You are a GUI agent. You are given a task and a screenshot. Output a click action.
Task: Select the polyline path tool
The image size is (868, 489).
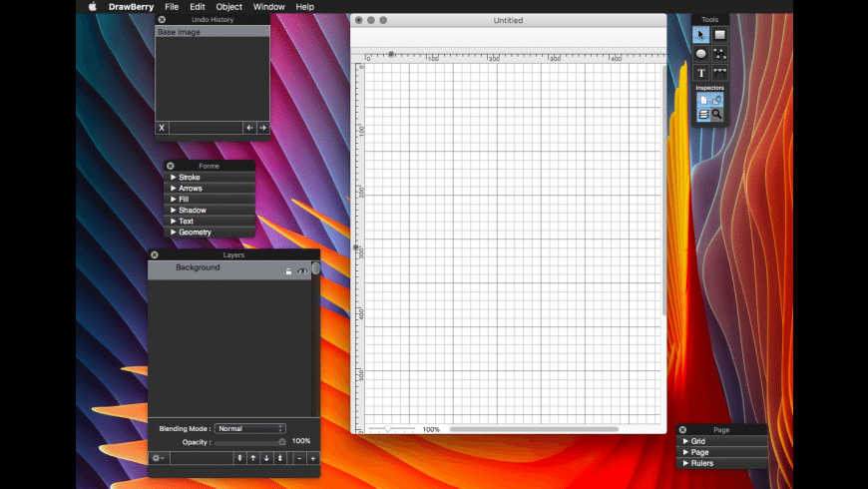(x=719, y=53)
